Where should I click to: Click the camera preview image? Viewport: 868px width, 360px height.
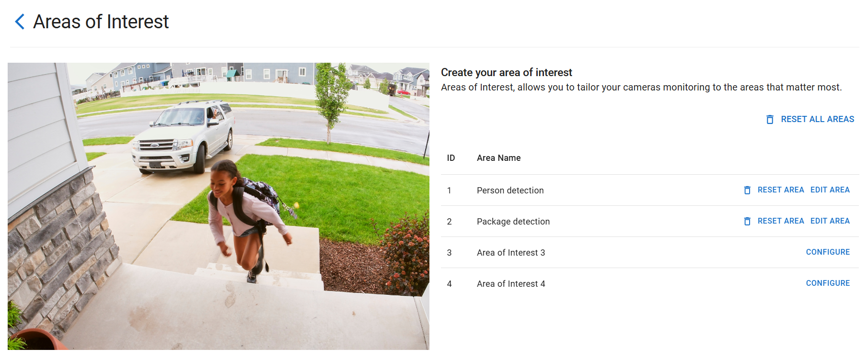219,206
